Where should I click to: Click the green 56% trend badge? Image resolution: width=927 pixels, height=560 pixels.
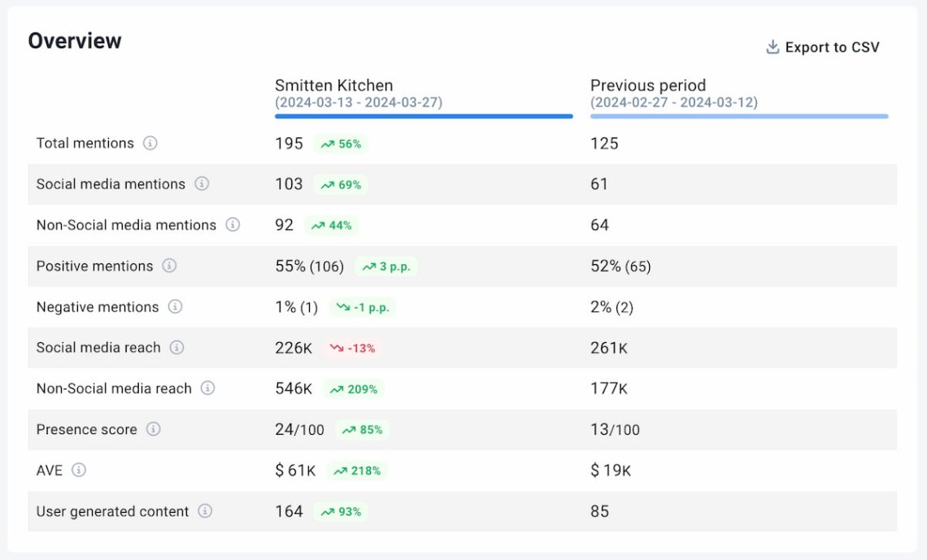click(340, 143)
